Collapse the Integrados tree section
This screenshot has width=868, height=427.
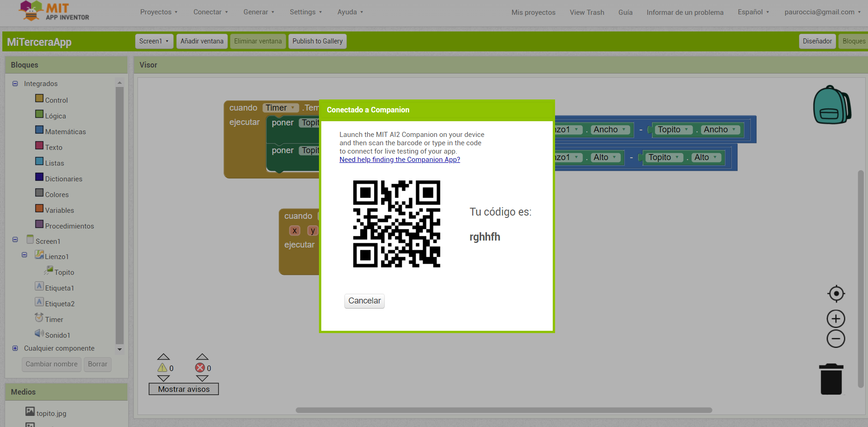point(15,83)
